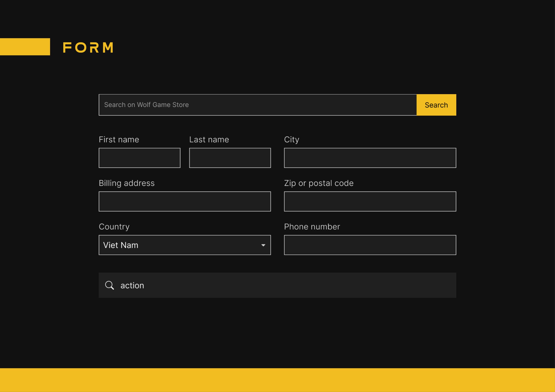
Task: Click the Billing address field
Action: coord(185,201)
